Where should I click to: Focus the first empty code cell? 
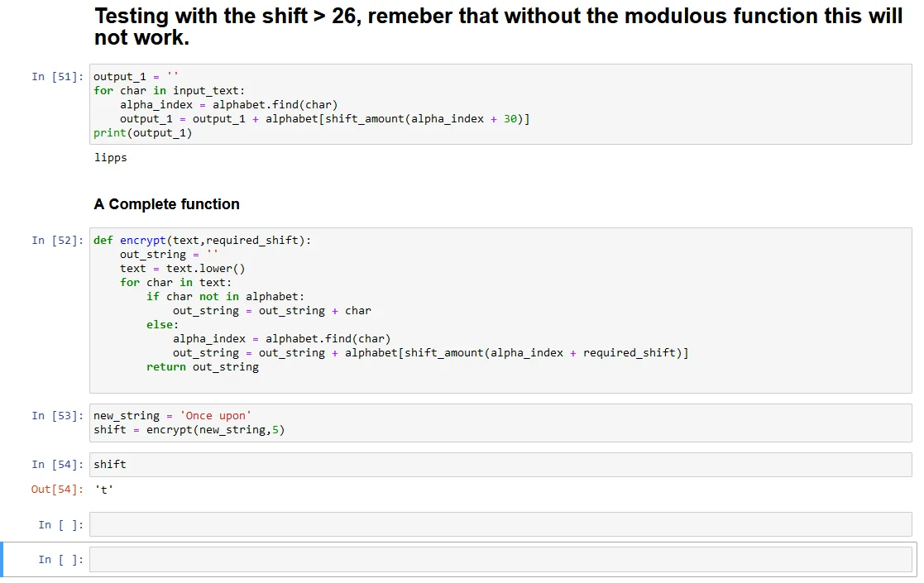pyautogui.click(x=500, y=524)
